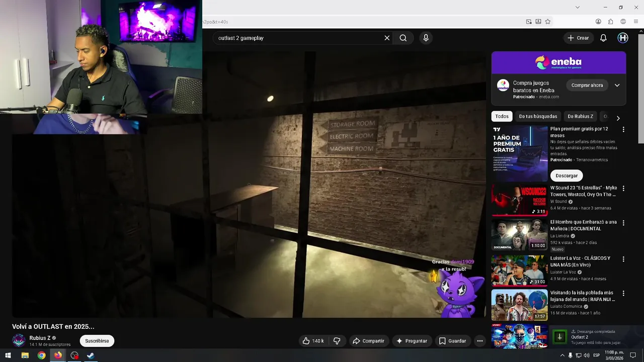This screenshot has height=362, width=644.
Task: Select the Todos filter chip
Action: [502, 116]
